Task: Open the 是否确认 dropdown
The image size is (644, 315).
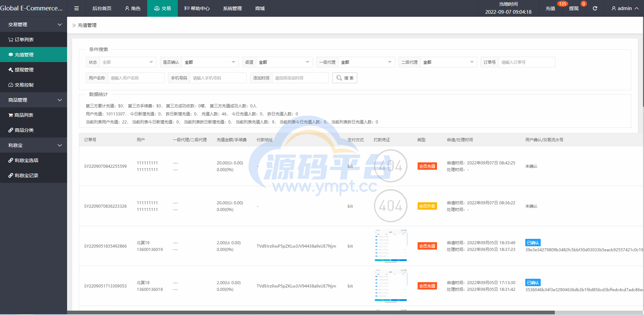Action: (x=210, y=62)
